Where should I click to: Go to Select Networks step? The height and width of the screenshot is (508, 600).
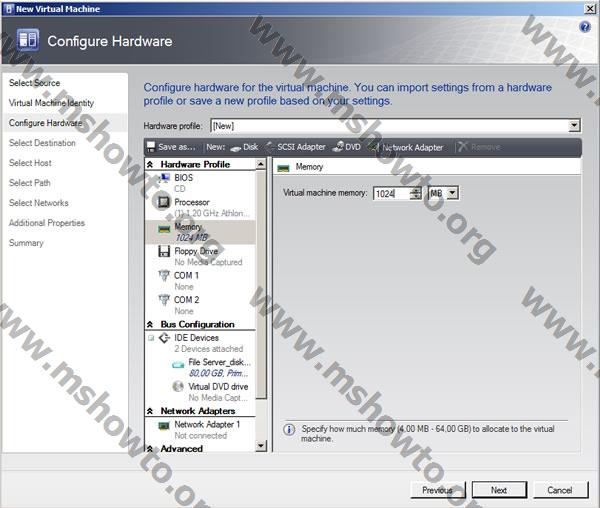[x=39, y=203]
